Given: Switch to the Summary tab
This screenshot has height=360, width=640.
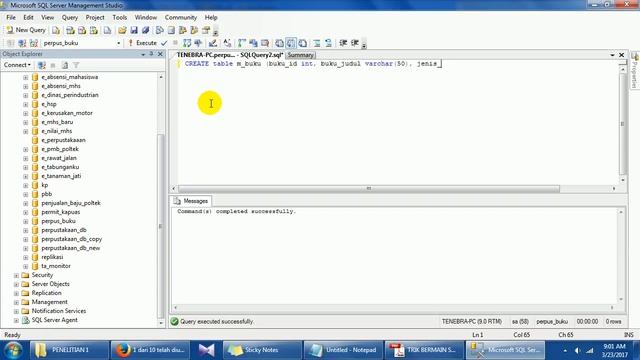Looking at the screenshot, I should click(x=300, y=55).
